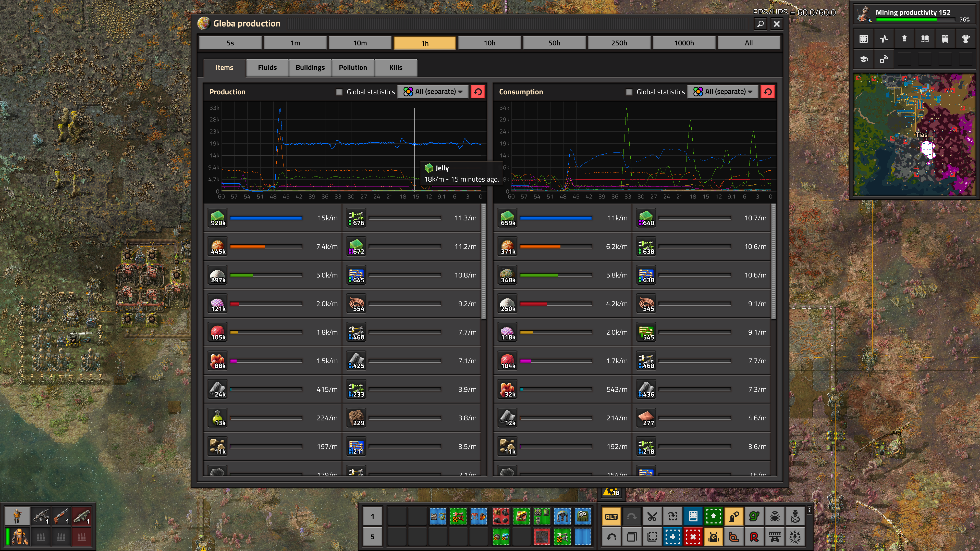Set timeframe to 10h

point(490,43)
